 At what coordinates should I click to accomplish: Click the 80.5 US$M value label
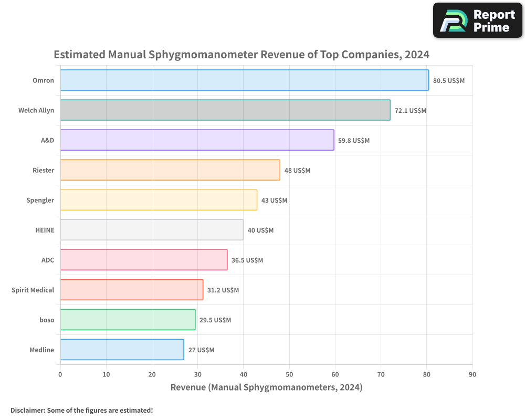coord(449,81)
